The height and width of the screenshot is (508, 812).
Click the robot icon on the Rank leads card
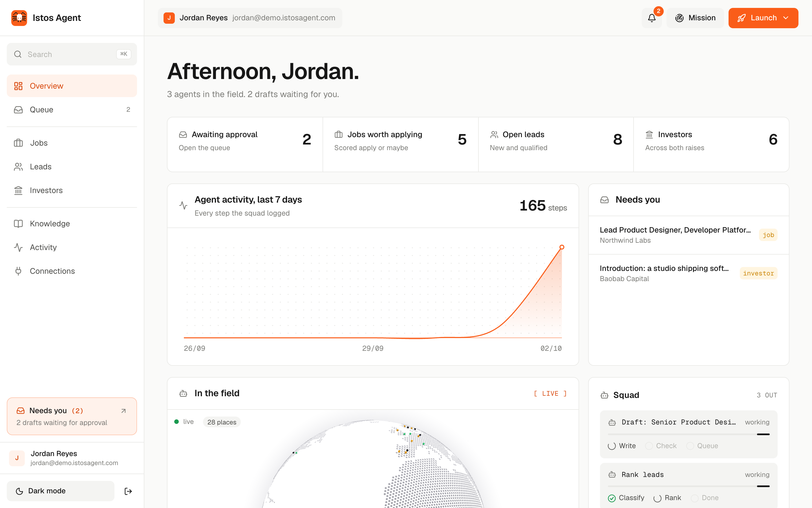(612, 475)
